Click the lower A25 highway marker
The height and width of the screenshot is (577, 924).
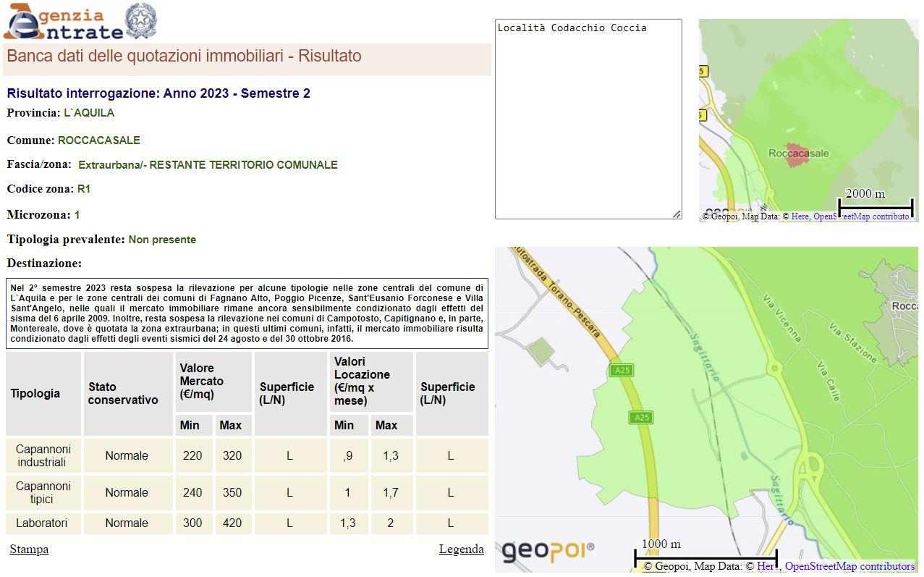(640, 417)
